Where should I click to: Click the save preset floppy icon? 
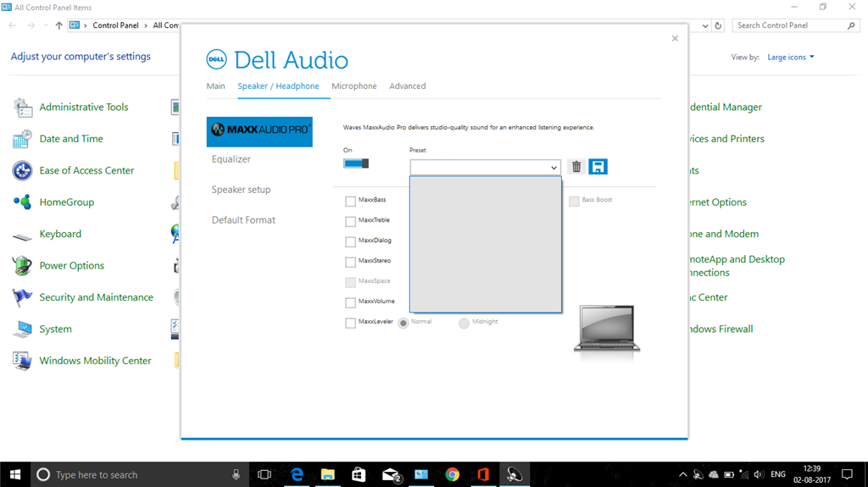click(x=598, y=167)
